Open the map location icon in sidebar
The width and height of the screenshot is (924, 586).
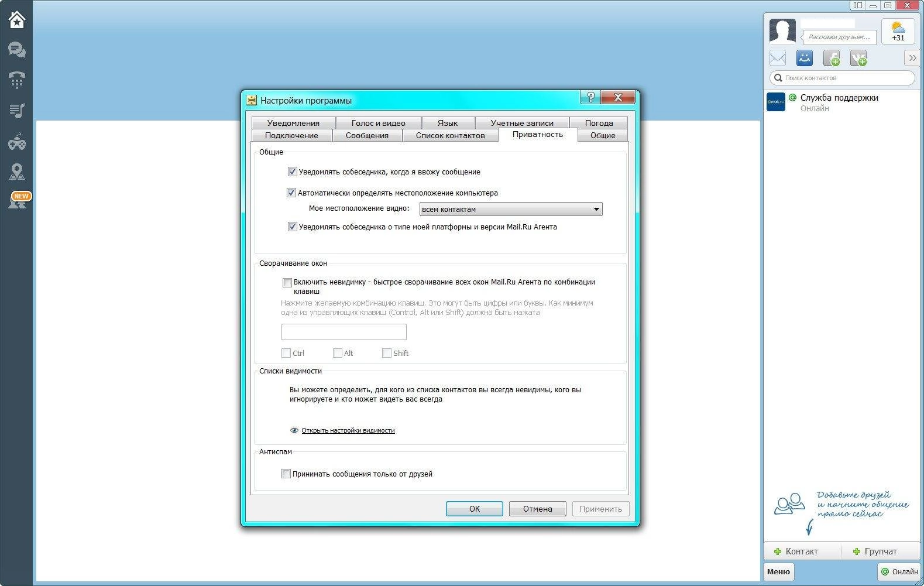coord(16,172)
